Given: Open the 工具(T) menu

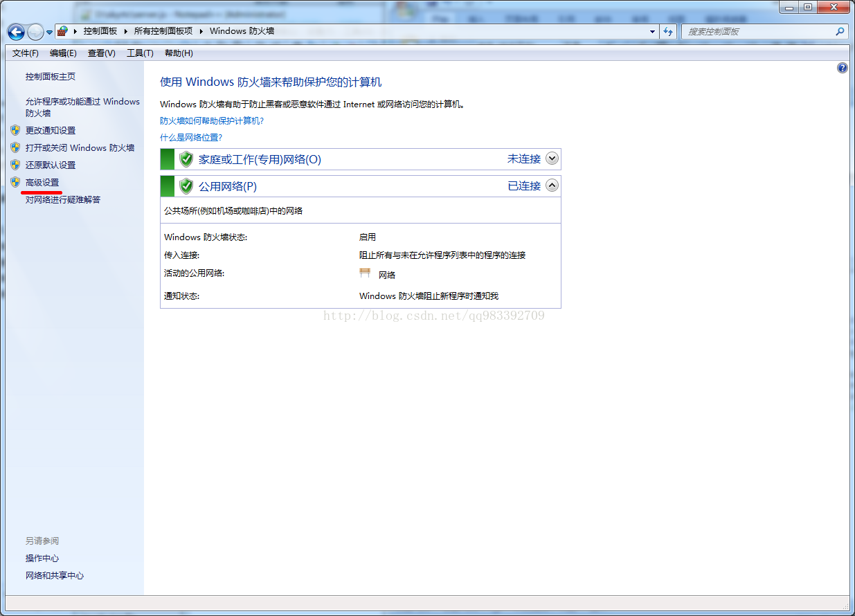Looking at the screenshot, I should pyautogui.click(x=140, y=53).
